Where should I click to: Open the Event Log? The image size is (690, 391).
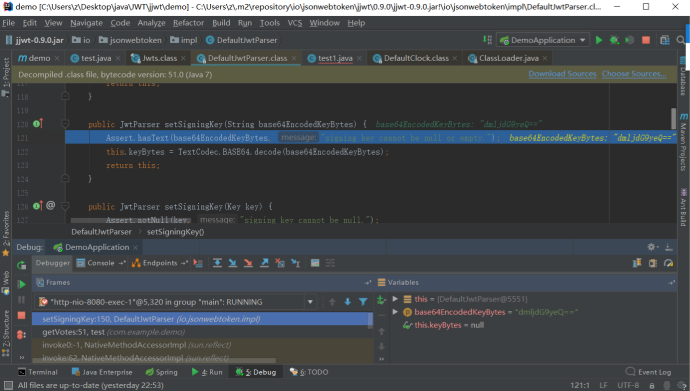[649, 372]
